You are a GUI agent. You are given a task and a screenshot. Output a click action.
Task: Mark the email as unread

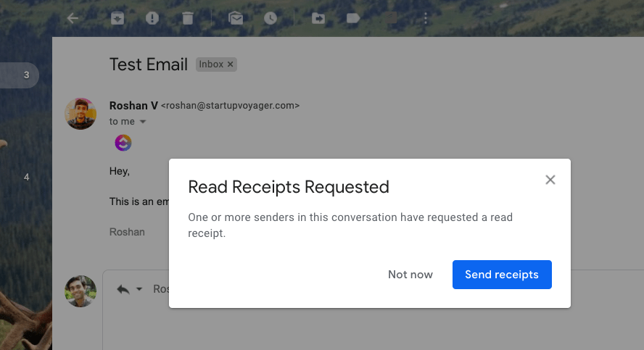tap(236, 19)
